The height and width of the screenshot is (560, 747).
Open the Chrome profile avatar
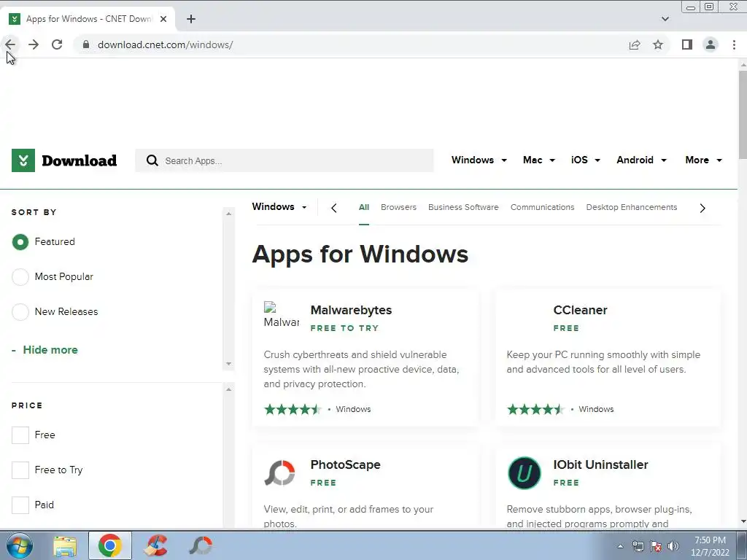point(711,44)
